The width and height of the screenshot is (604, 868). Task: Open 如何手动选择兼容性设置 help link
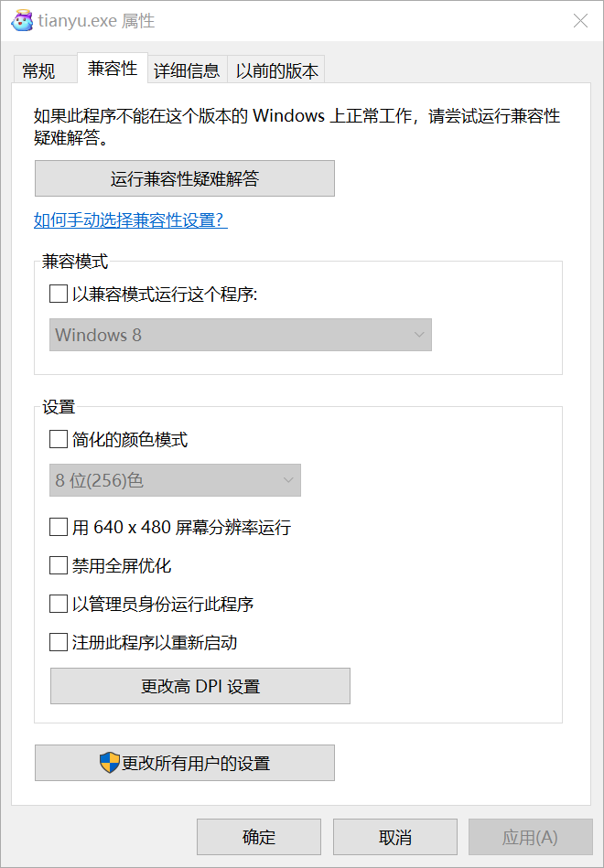coord(131,220)
